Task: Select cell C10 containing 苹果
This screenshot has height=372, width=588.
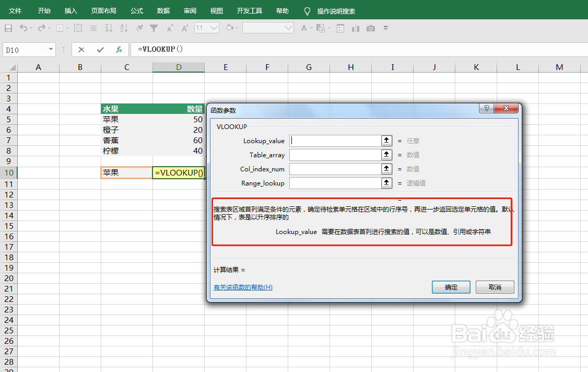Action: (127, 172)
